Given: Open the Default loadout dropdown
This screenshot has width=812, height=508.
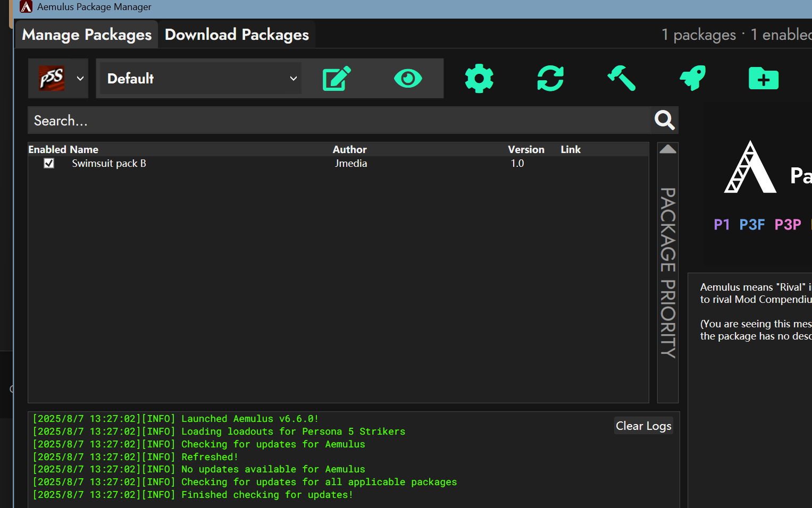Looking at the screenshot, I should click(x=200, y=79).
